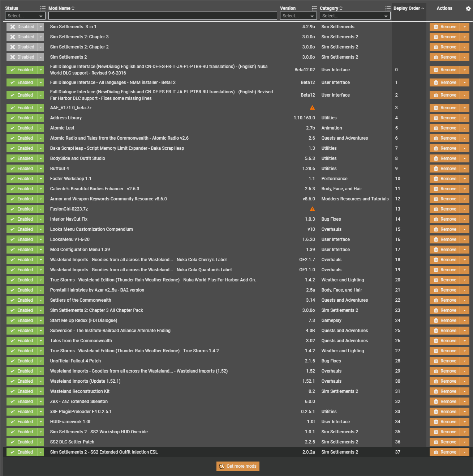Select Atomic Radio and Tales mod name
The width and height of the screenshot is (473, 476).
click(x=119, y=138)
